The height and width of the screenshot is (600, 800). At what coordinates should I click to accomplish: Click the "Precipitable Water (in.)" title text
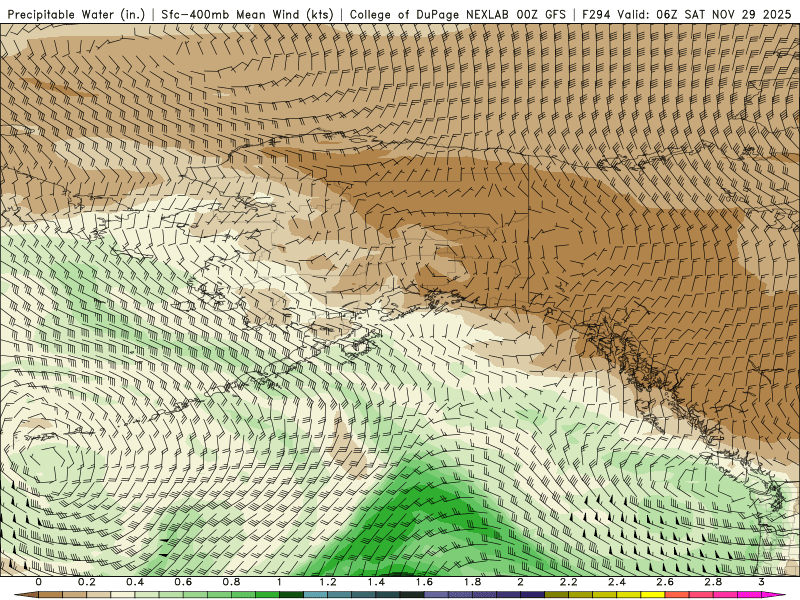click(76, 15)
